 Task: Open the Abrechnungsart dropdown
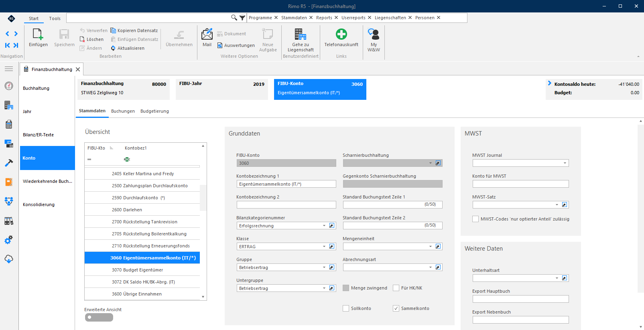point(431,267)
